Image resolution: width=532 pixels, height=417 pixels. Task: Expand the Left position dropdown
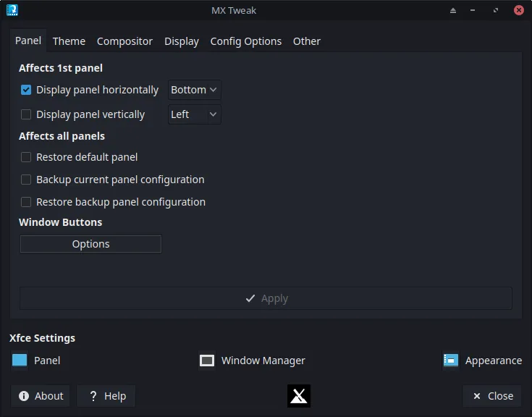pos(194,114)
